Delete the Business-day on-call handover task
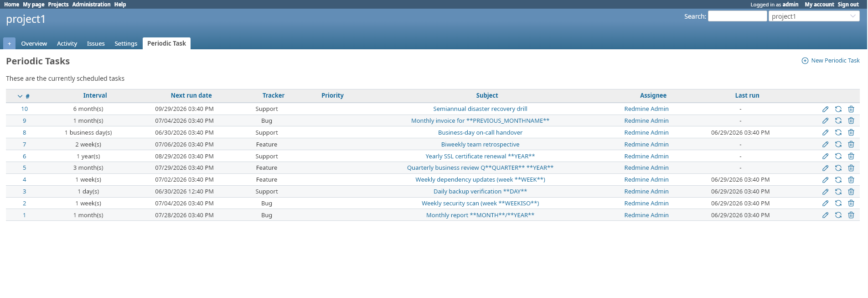Viewport: 868px width, 298px height. point(851,132)
